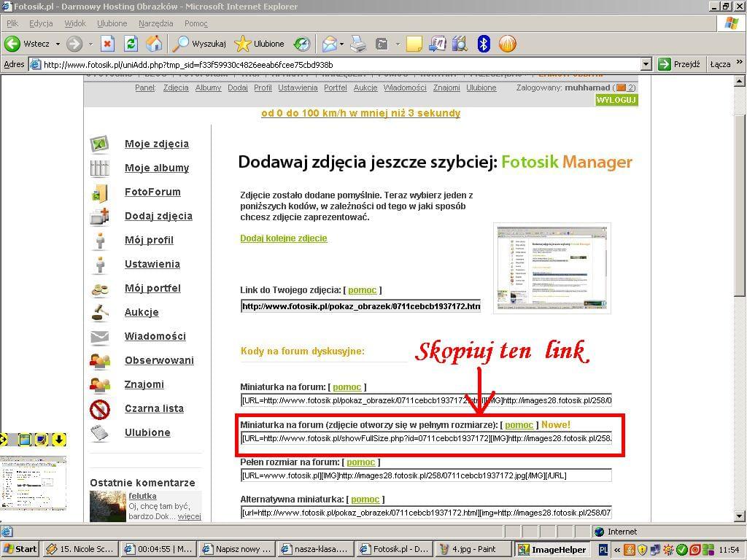Image resolution: width=747 pixels, height=560 pixels.
Task: Select the showFullSize forum code field
Action: click(426, 438)
